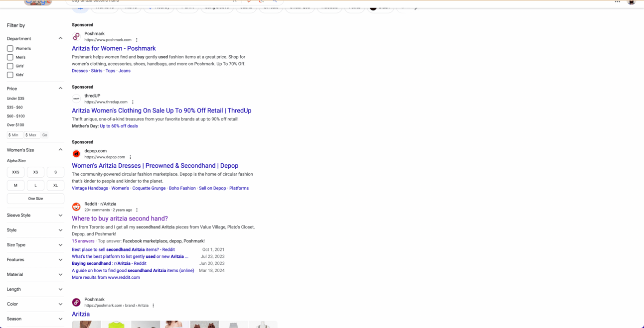Image resolution: width=644 pixels, height=328 pixels.
Task: Open 'Where to buy aritzia second hand?' result
Action: 120,219
